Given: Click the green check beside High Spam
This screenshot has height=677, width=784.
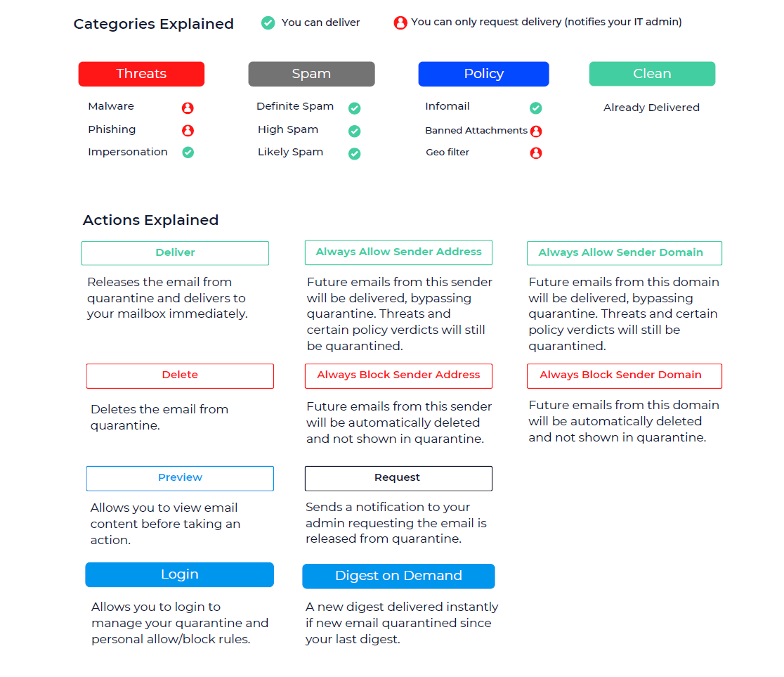Looking at the screenshot, I should [355, 131].
